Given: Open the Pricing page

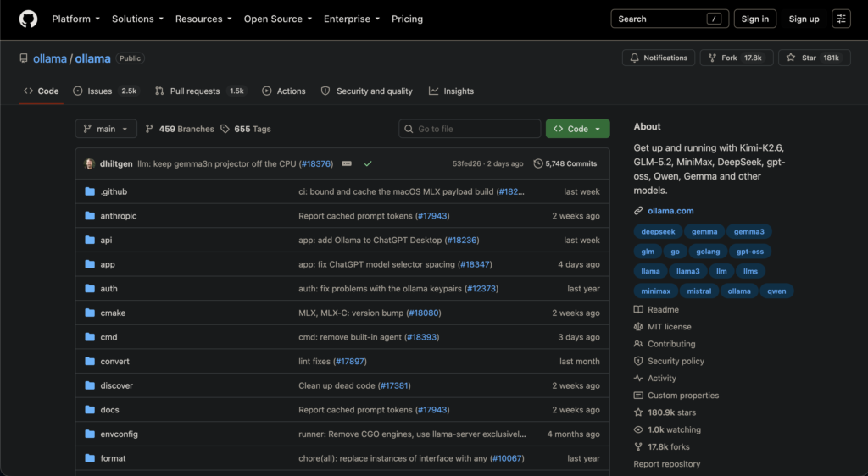Looking at the screenshot, I should [407, 19].
